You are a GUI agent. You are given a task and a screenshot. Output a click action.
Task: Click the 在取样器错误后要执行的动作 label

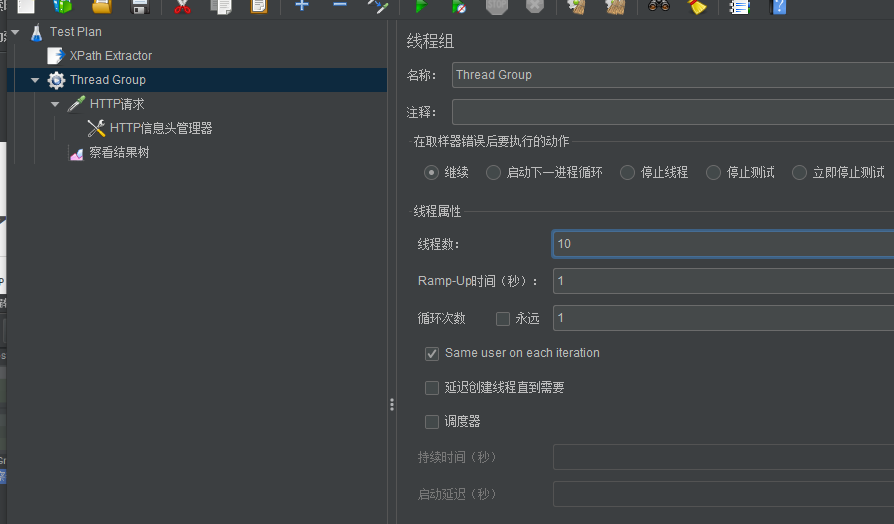pyautogui.click(x=491, y=141)
